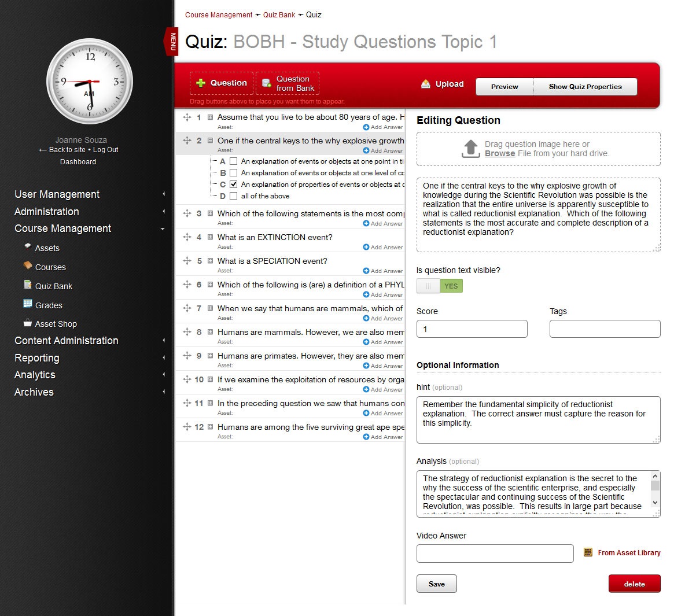696x616 pixels.
Task: Collapse the Course Management menu arrow
Action: pyautogui.click(x=163, y=229)
